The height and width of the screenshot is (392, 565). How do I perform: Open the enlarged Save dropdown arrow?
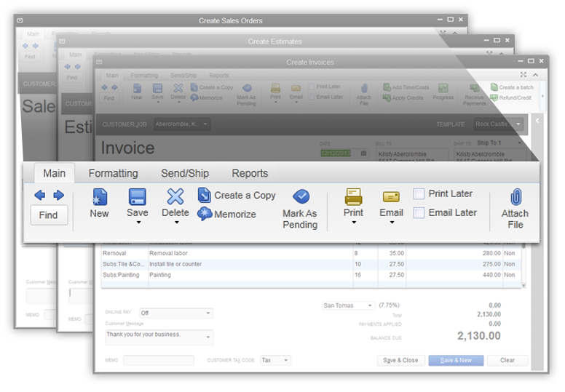pos(138,223)
